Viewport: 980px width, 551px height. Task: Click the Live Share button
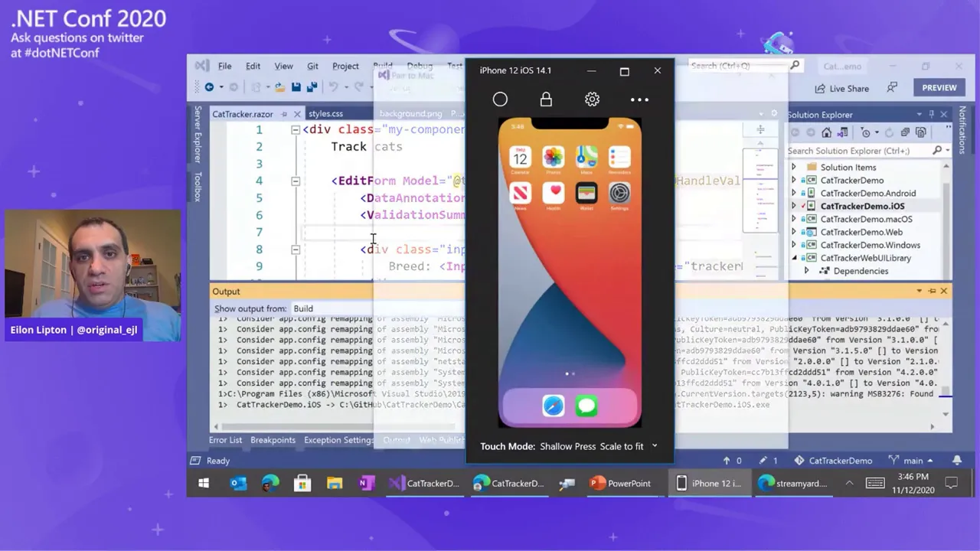[841, 88]
